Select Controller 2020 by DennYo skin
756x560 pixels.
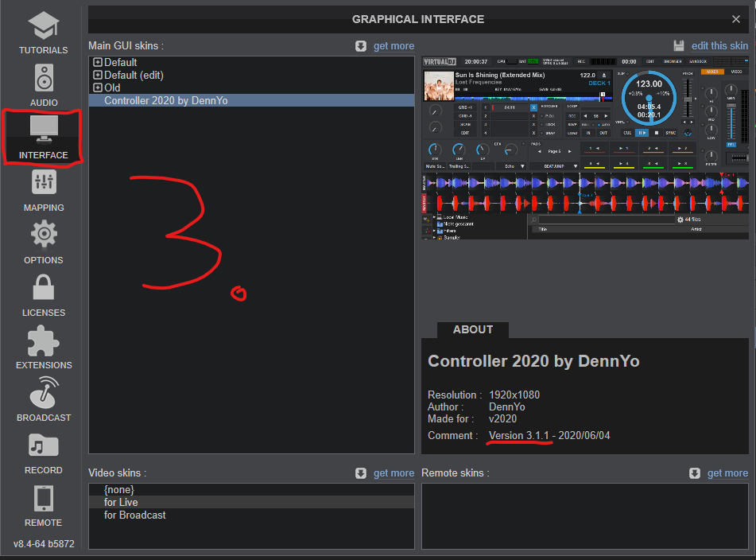251,100
